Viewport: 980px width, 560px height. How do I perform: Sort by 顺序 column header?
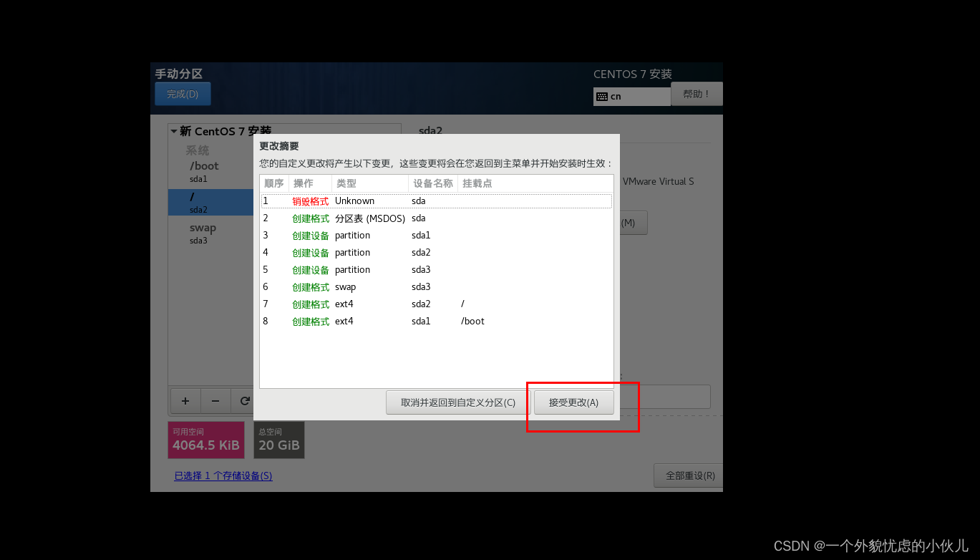click(x=274, y=183)
